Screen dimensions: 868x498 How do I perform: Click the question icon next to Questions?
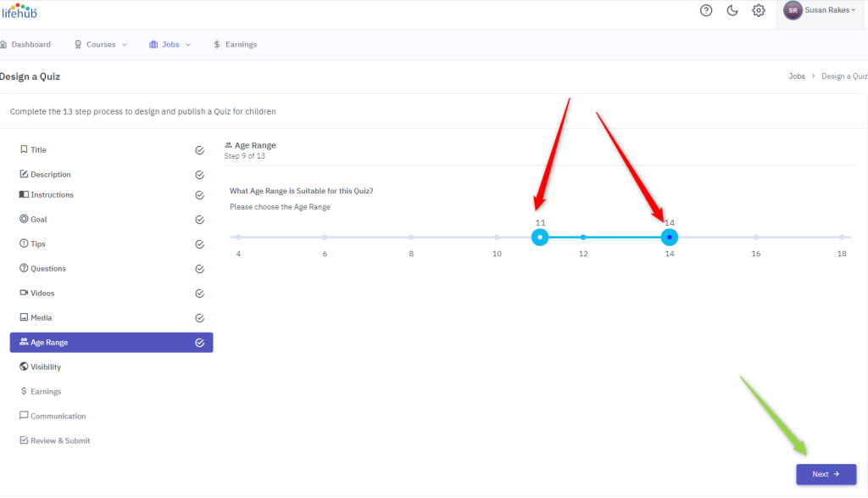[x=24, y=268]
